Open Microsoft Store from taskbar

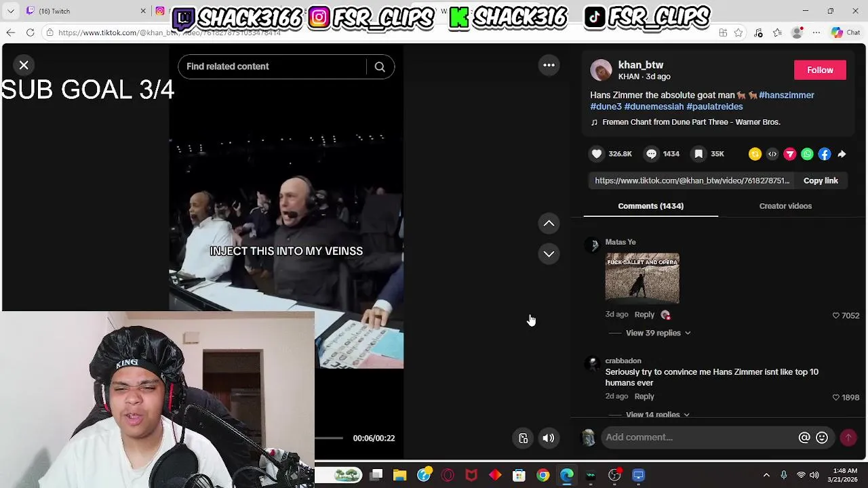click(x=519, y=475)
